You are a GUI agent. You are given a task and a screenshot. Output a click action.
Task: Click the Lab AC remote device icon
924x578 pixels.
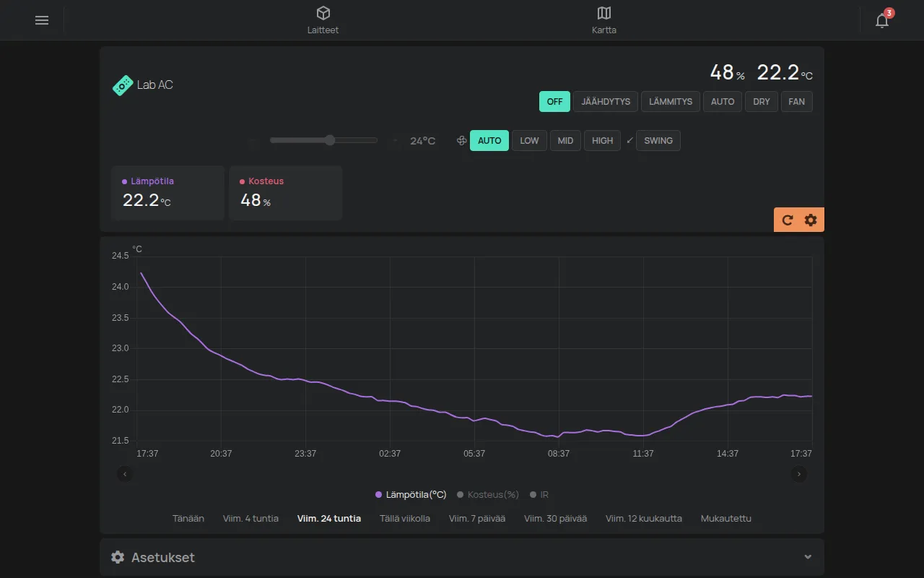pos(123,85)
